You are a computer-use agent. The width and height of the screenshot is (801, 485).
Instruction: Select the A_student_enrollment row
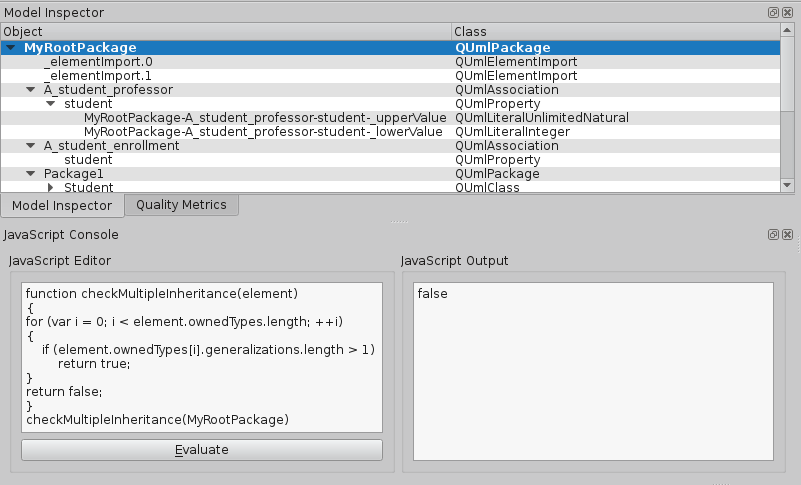click(x=390, y=146)
